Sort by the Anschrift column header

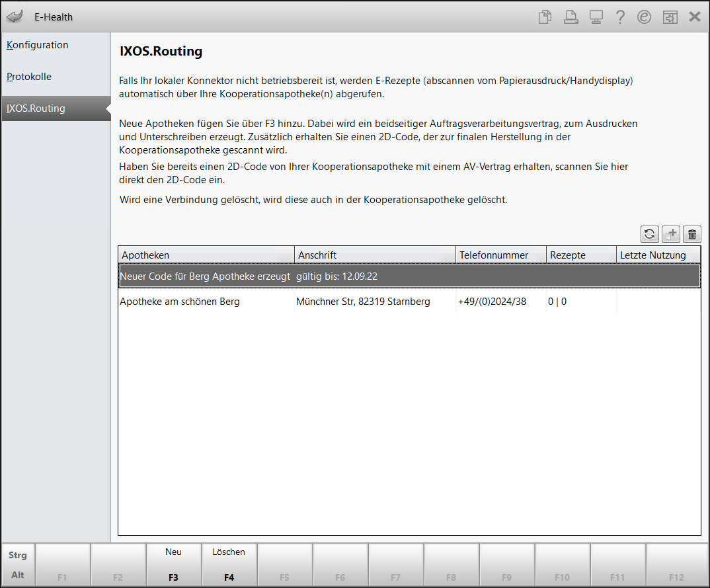[375, 255]
